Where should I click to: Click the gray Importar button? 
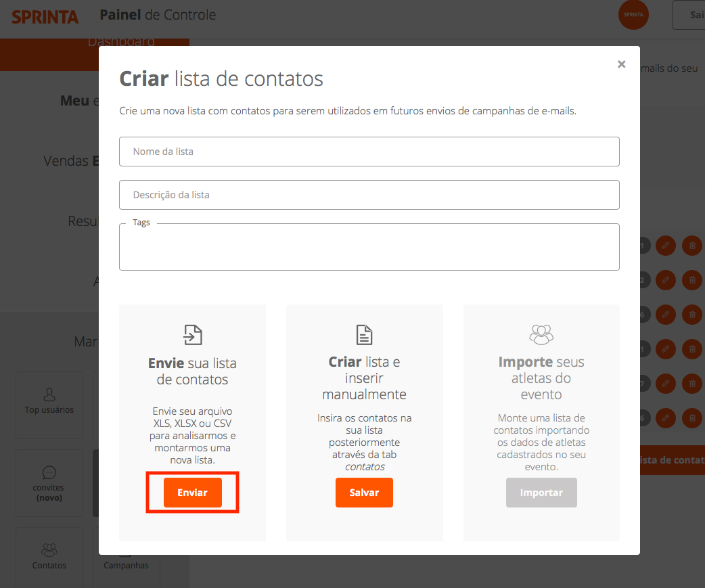pyautogui.click(x=541, y=492)
